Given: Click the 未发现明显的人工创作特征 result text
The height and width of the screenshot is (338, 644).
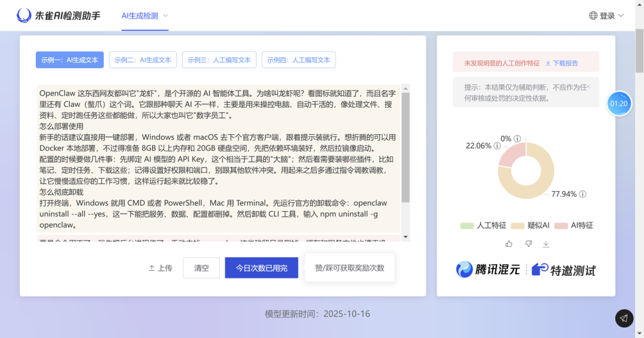Looking at the screenshot, I should click(x=502, y=63).
